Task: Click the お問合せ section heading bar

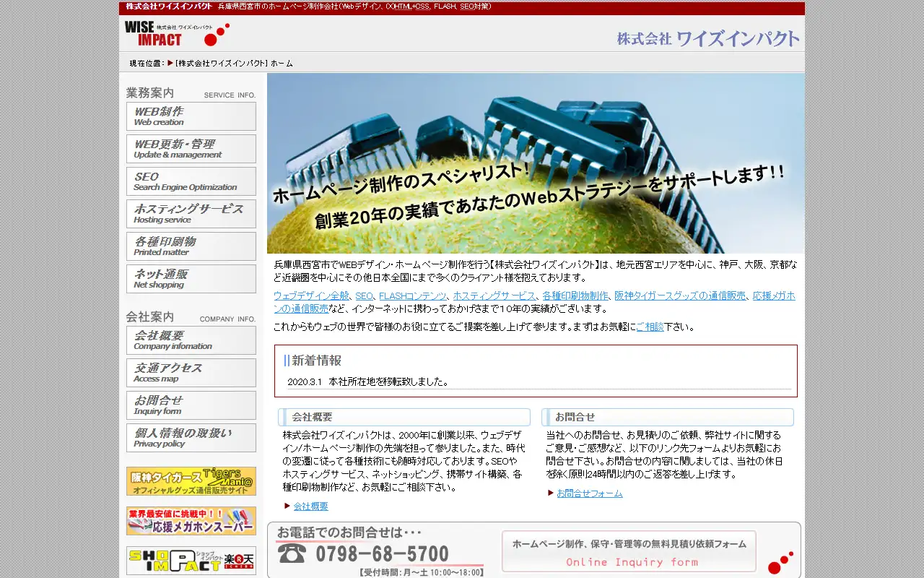Action: [x=668, y=417]
